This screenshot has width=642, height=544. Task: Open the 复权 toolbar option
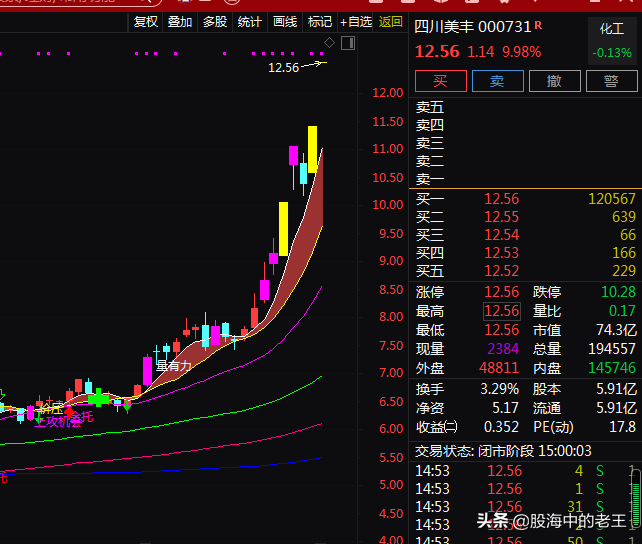(x=145, y=22)
